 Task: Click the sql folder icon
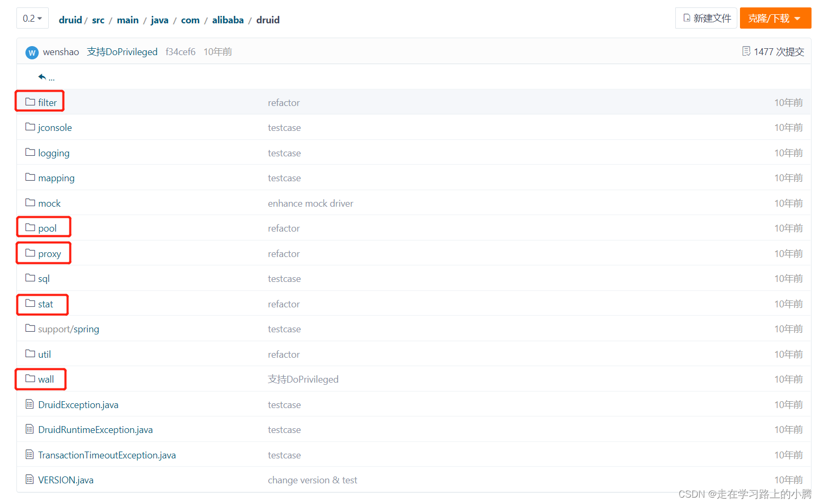[x=30, y=278]
